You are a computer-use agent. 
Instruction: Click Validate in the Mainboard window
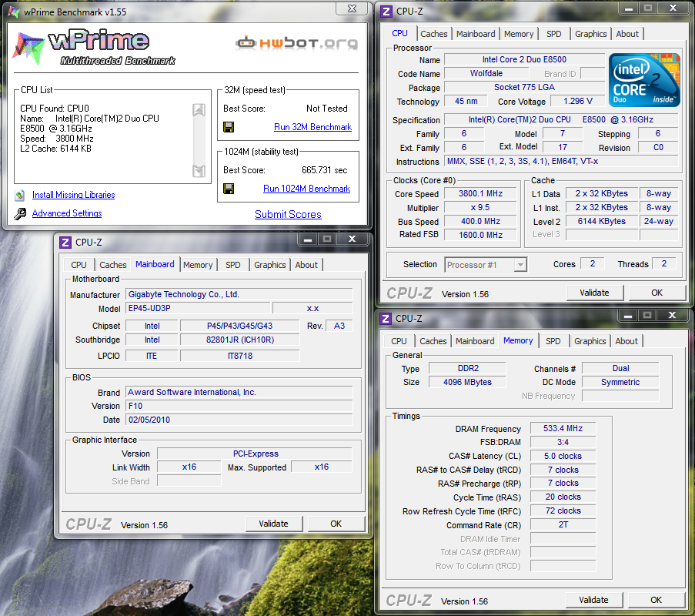(x=274, y=524)
